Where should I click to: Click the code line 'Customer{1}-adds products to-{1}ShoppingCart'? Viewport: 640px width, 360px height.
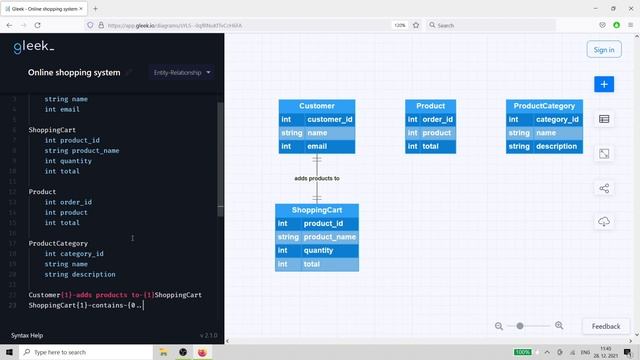pos(115,295)
